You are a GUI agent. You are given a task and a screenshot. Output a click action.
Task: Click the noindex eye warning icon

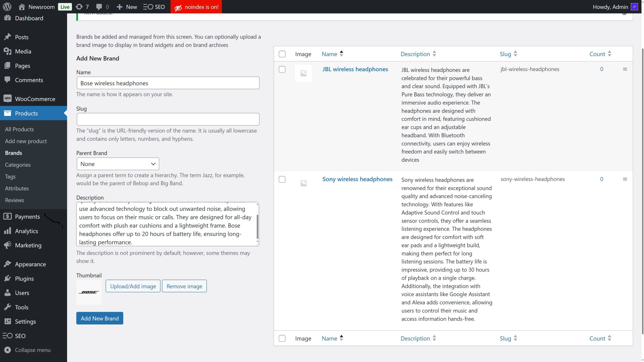[178, 7]
